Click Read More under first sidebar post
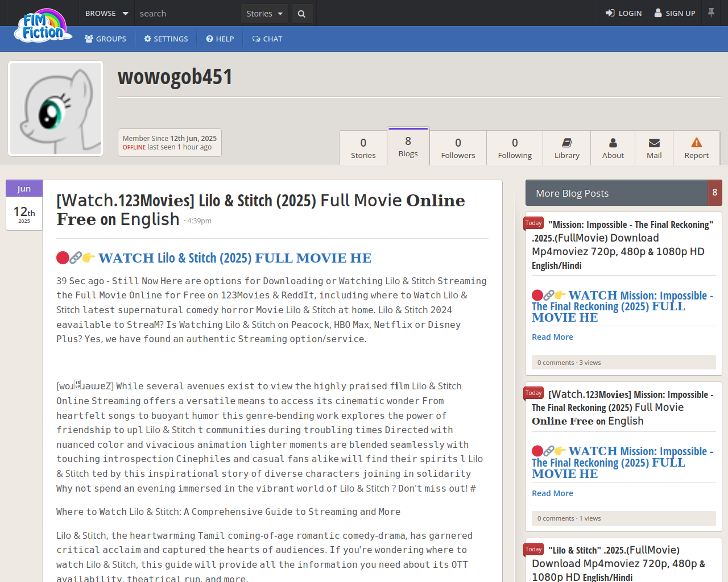 552,337
